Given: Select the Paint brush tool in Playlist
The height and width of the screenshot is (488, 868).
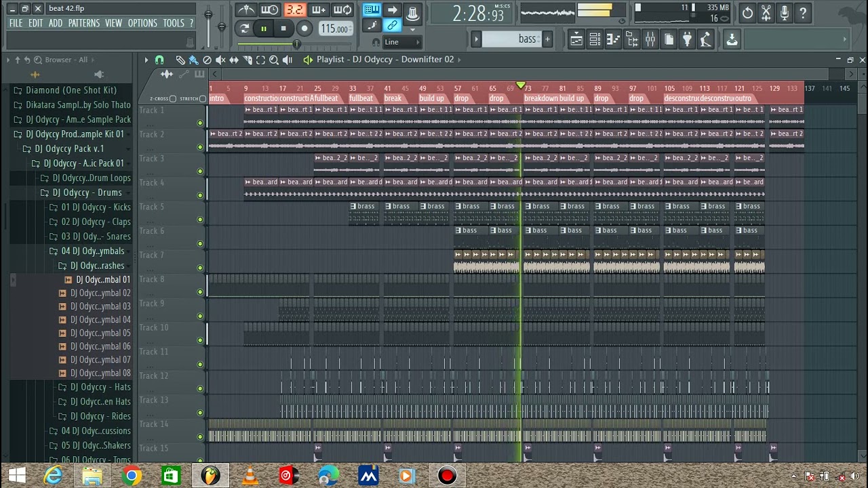Looking at the screenshot, I should [x=193, y=60].
